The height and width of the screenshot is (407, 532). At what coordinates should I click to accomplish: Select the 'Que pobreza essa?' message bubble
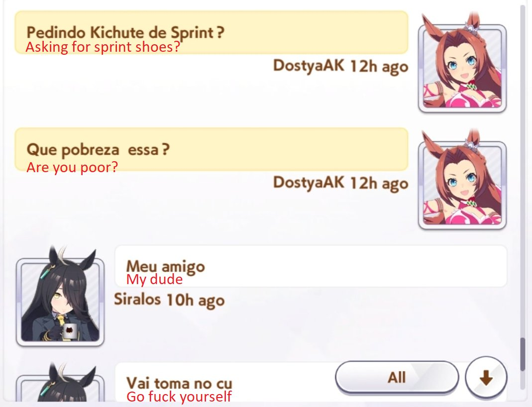211,149
